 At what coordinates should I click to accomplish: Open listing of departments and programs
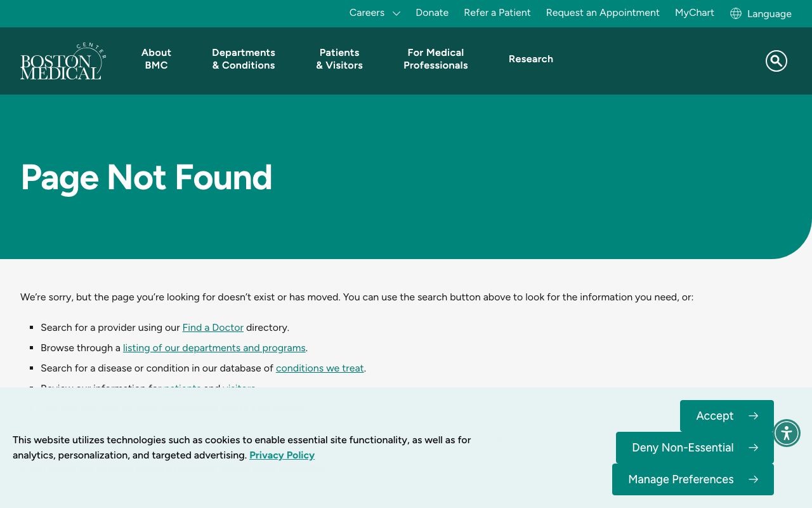tap(214, 348)
